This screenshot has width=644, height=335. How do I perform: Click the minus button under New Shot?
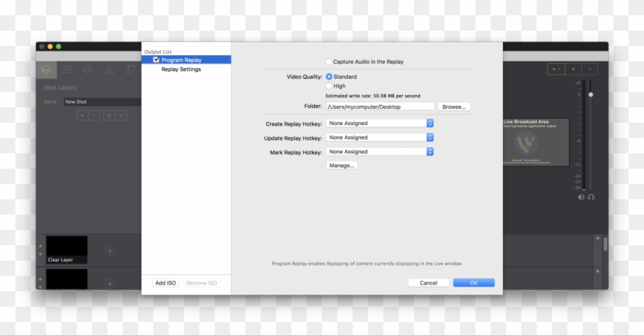(94, 115)
